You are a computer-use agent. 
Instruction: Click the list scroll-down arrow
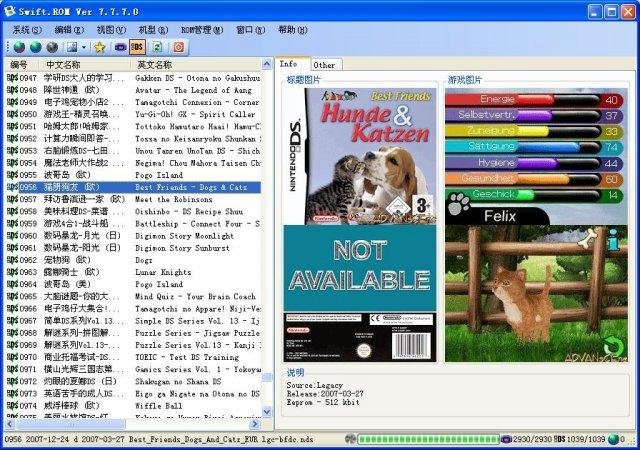click(267, 412)
